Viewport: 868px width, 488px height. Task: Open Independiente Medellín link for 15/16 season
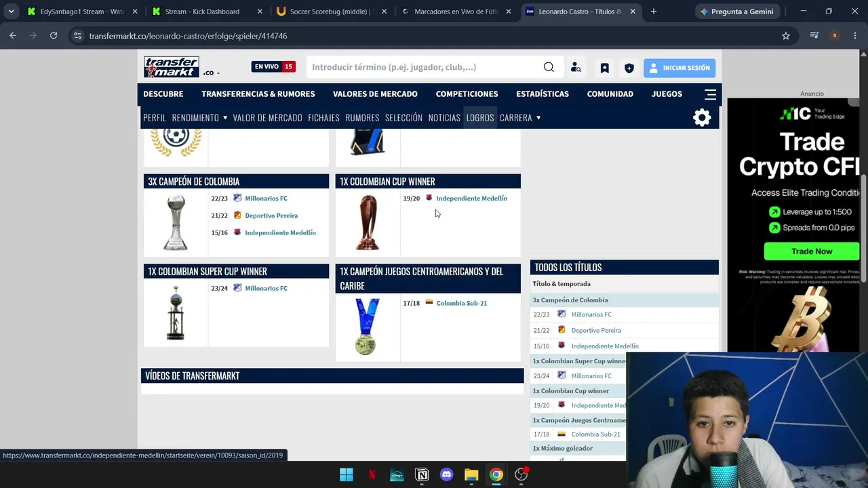pos(280,233)
